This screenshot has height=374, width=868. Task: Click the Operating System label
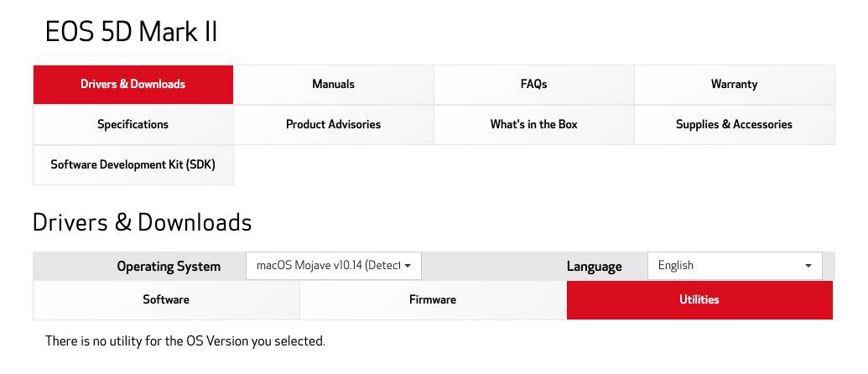click(x=169, y=267)
